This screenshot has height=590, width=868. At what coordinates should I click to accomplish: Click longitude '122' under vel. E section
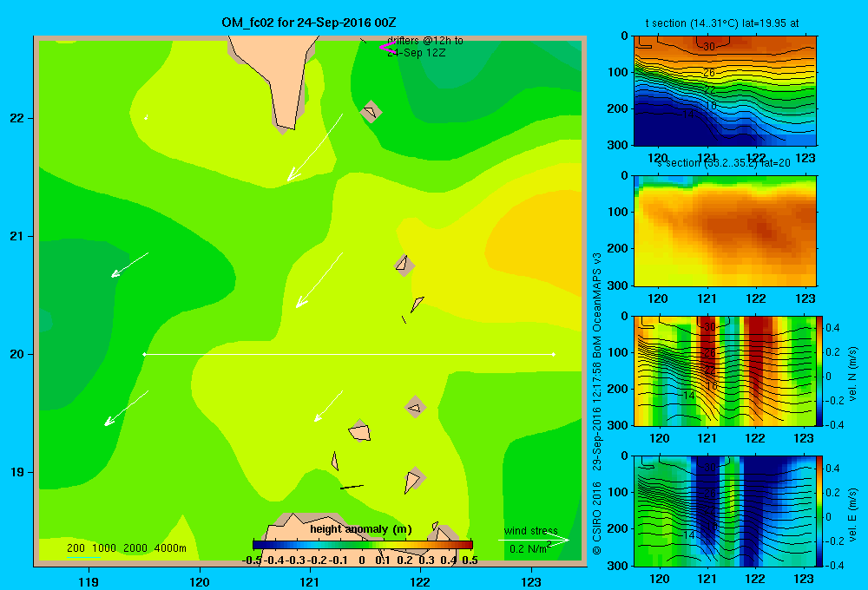click(x=755, y=579)
